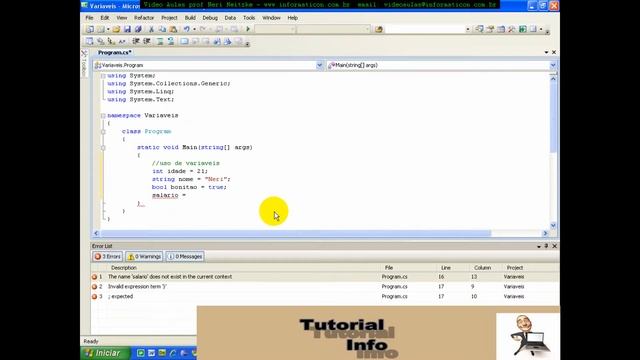Screen dimensions: 640x360
Task: Collapse the class Program block
Action: click(103, 131)
